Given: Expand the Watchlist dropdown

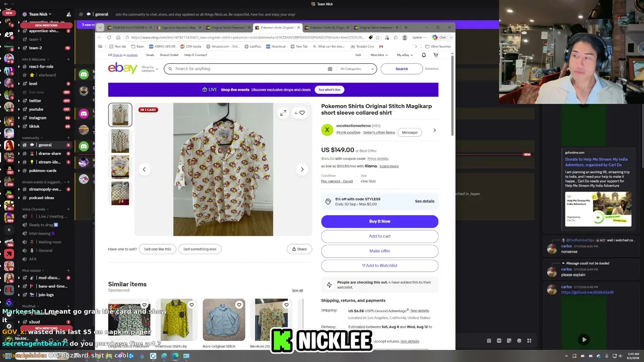Looking at the screenshot, I should [x=379, y=55].
